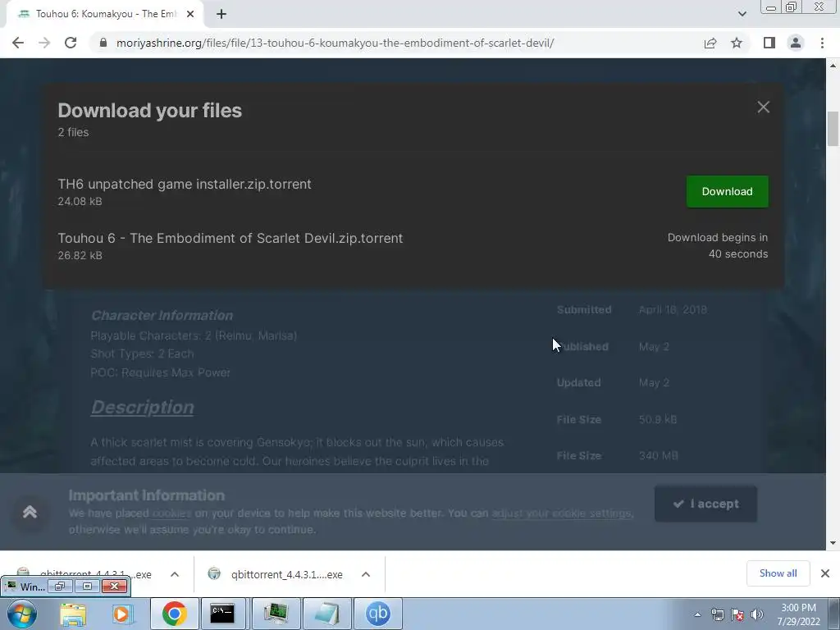
Task: Show all downloads
Action: point(778,573)
